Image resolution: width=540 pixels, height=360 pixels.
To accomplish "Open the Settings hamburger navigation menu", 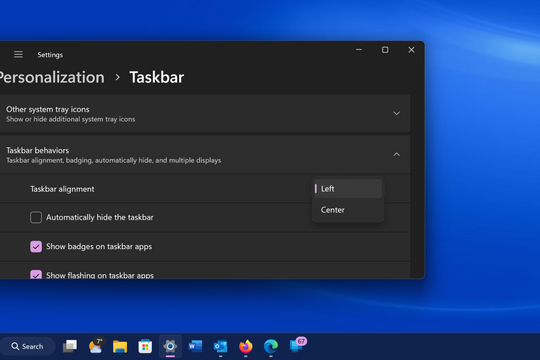I will click(18, 54).
